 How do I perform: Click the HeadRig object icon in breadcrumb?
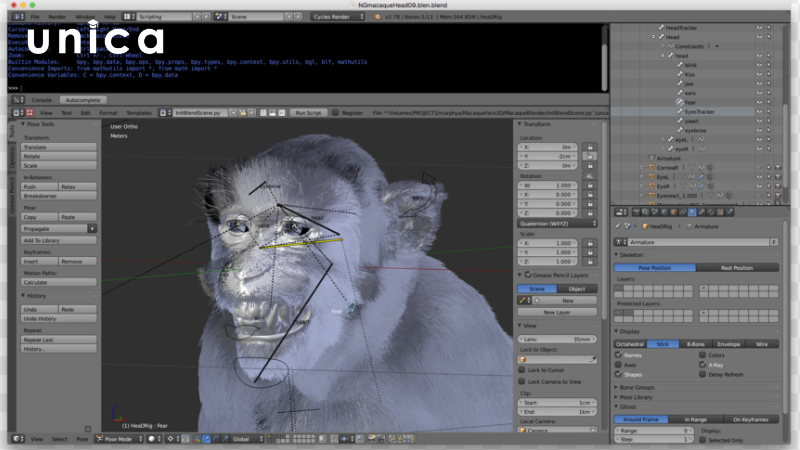click(643, 227)
